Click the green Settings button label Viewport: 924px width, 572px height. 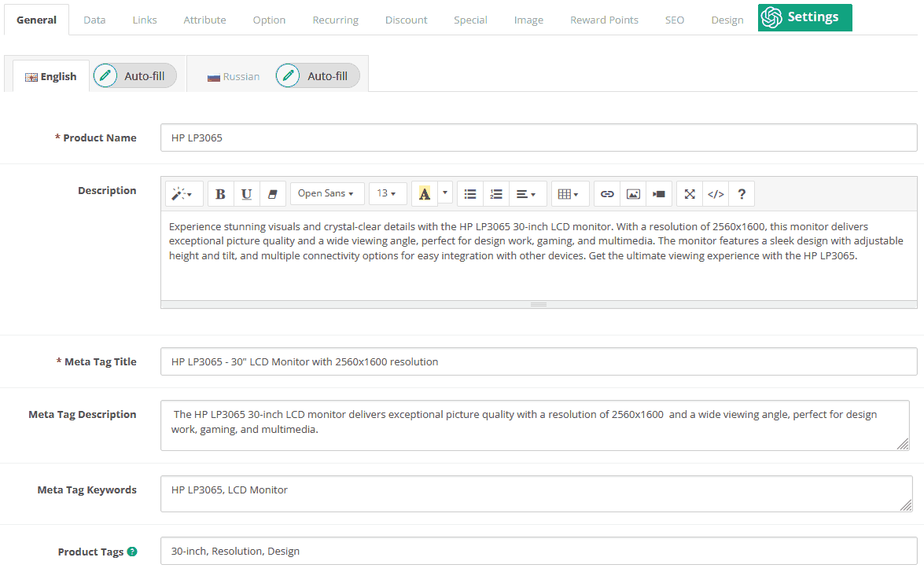coord(812,17)
